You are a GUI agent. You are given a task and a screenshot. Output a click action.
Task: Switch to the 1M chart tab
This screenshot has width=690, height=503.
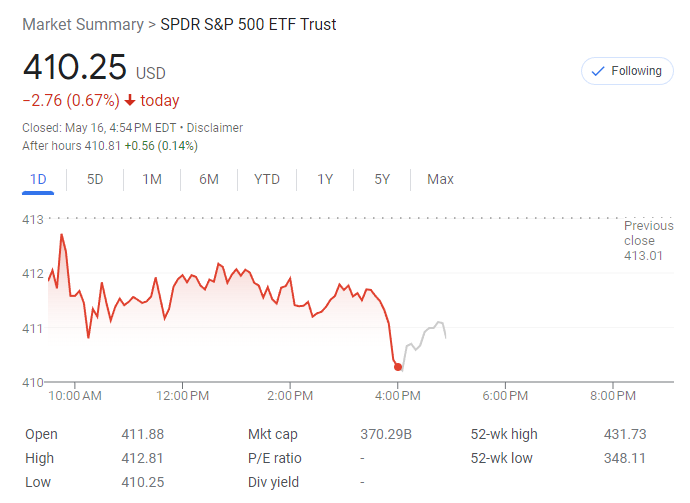click(x=152, y=179)
